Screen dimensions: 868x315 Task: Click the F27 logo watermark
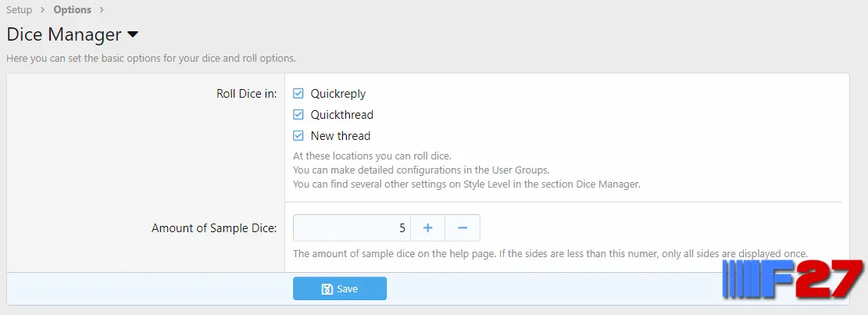pyautogui.click(x=793, y=278)
